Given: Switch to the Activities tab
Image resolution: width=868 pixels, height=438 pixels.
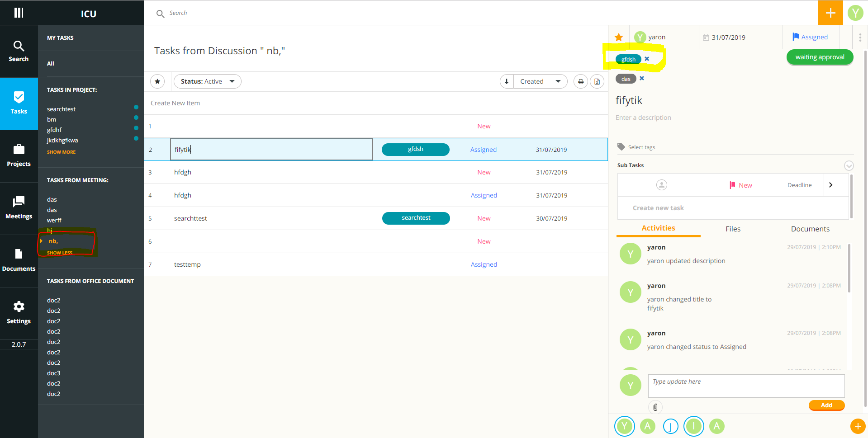Looking at the screenshot, I should tap(658, 228).
